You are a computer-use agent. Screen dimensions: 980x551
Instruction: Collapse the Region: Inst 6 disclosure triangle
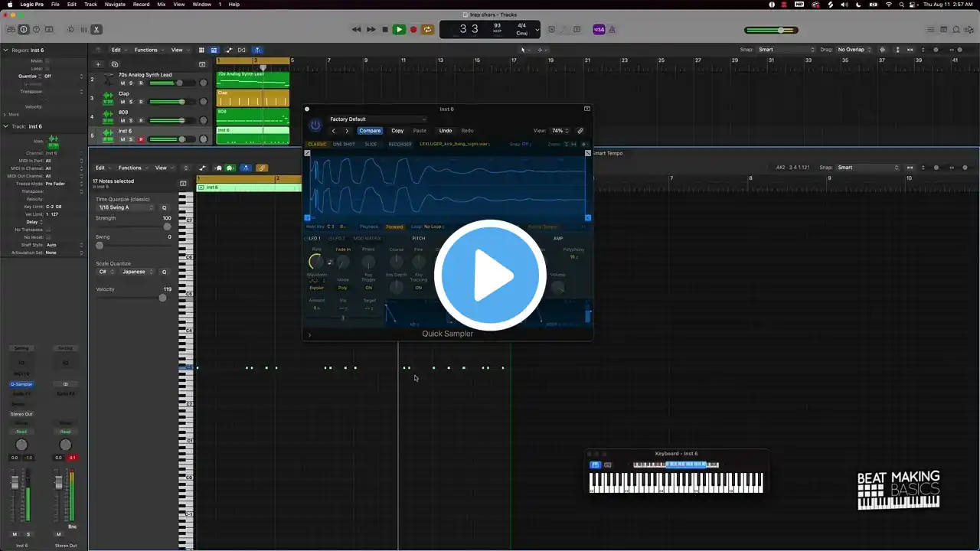tap(5, 51)
